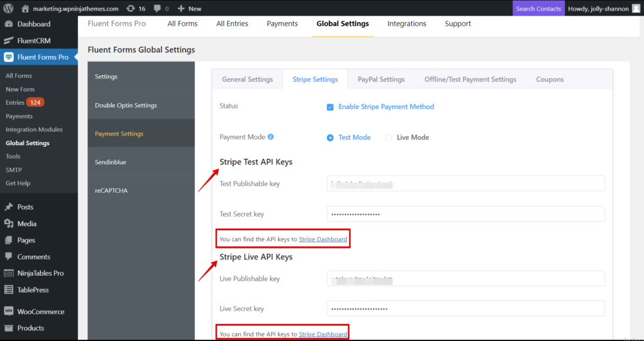Click the Search Contacts button
The image size is (644, 341).
(x=538, y=8)
